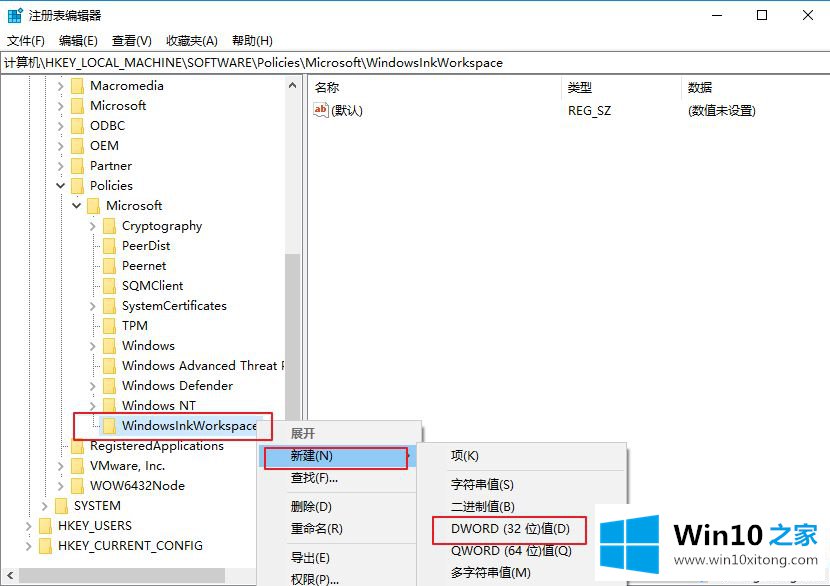
Task: Open the 编辑(E) menu
Action: pos(78,41)
